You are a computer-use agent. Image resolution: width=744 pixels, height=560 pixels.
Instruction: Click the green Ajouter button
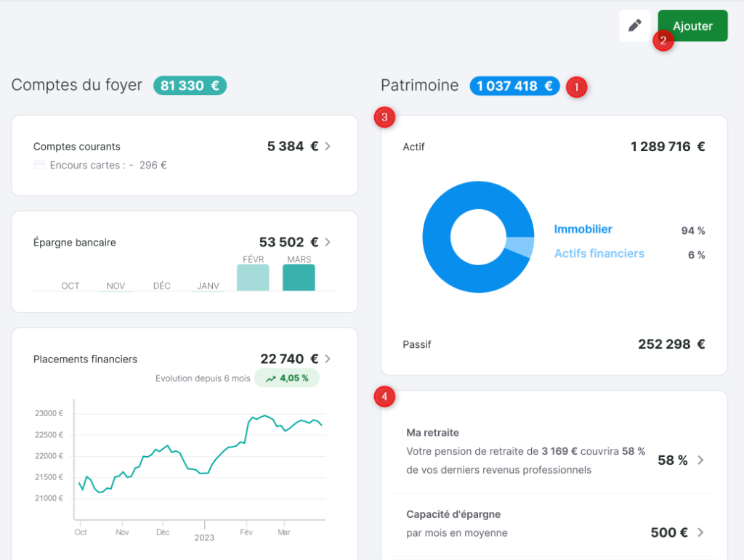coord(692,25)
